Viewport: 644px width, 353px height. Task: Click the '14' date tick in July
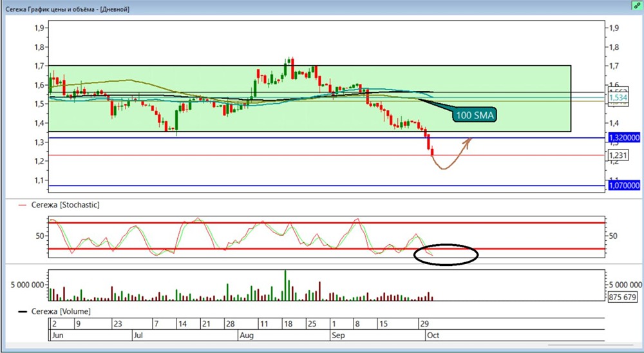pyautogui.click(x=182, y=324)
